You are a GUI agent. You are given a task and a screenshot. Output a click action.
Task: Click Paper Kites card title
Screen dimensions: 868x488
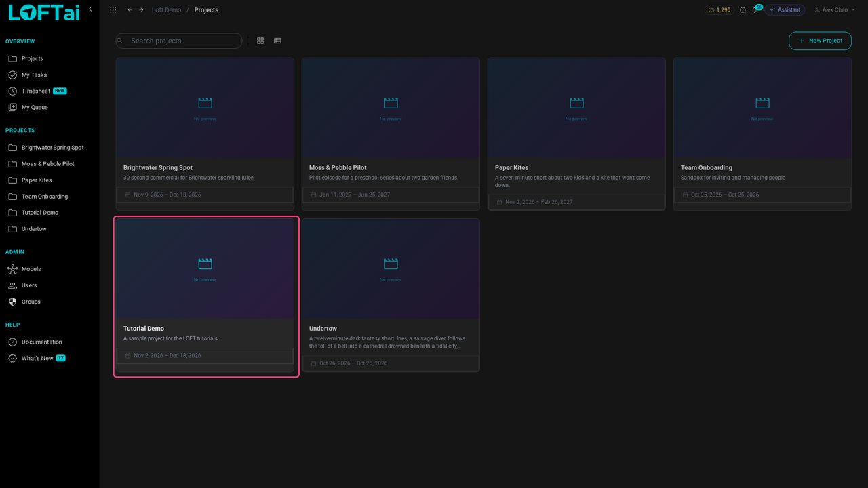(511, 167)
